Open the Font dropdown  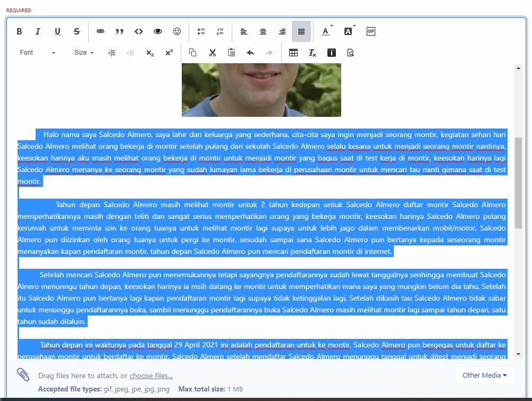tap(37, 53)
